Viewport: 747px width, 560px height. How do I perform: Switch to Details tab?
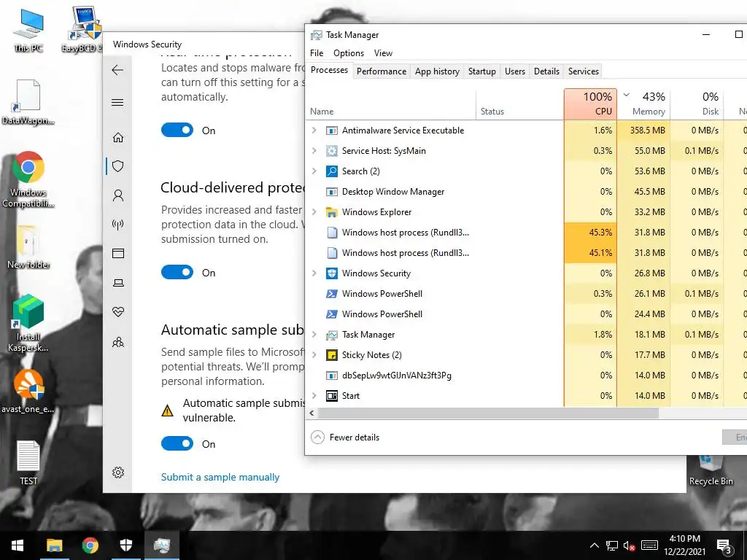546,71
